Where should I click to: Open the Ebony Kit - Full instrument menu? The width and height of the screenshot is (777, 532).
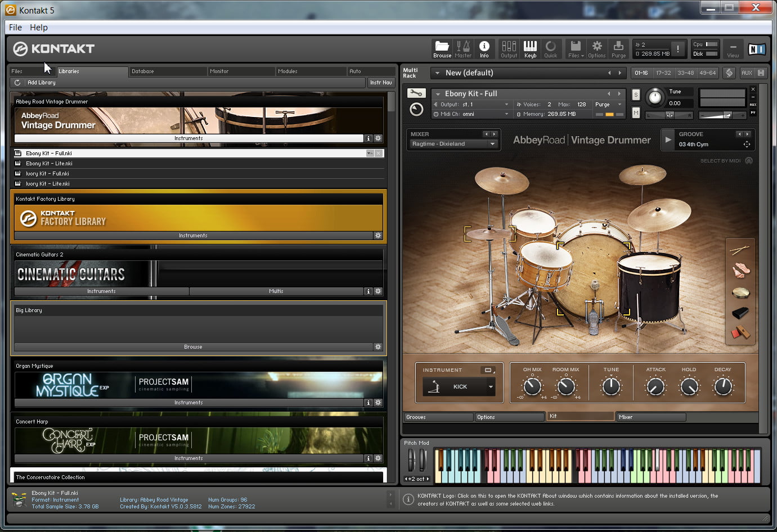(x=438, y=94)
